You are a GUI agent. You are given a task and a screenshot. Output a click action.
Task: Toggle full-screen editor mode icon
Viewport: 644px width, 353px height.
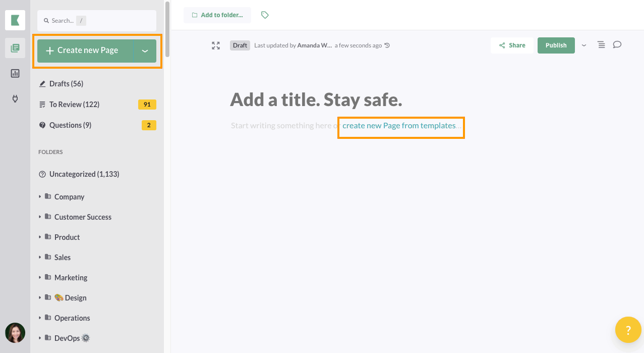[x=216, y=45]
